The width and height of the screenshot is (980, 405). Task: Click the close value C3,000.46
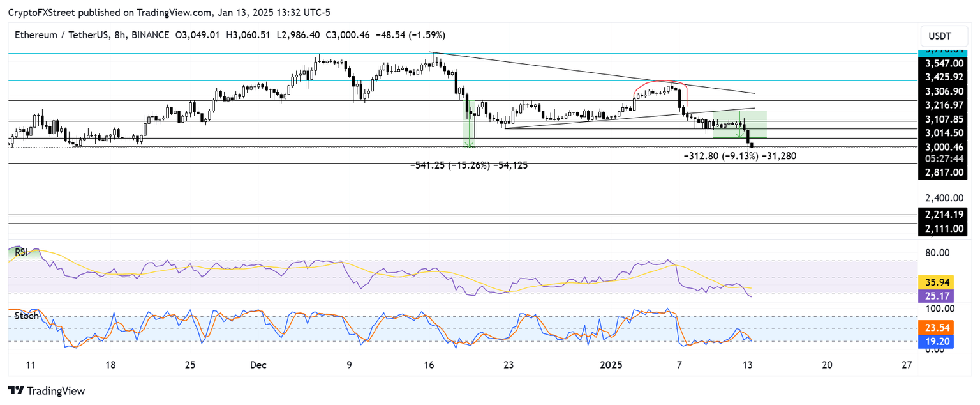click(346, 34)
